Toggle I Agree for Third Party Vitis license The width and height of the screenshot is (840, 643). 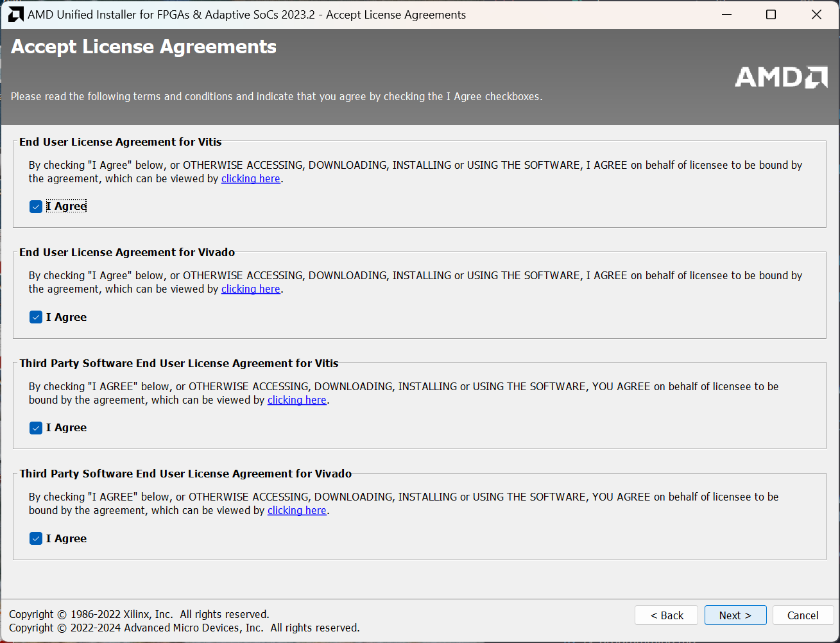(36, 428)
